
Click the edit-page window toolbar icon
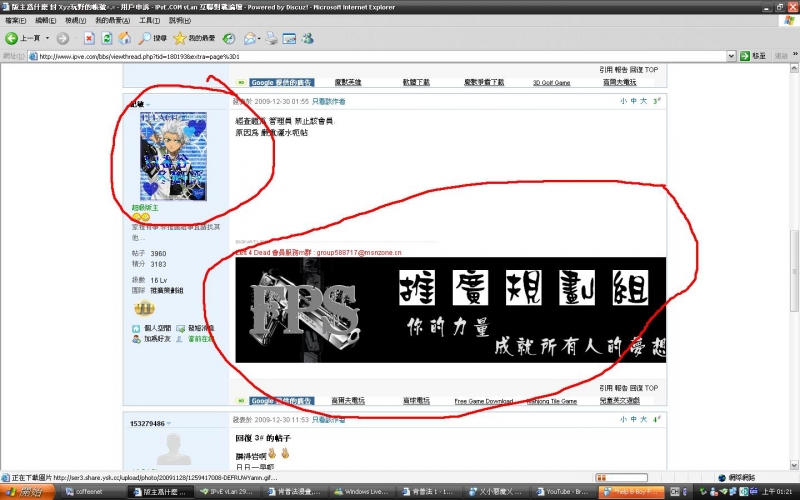289,38
